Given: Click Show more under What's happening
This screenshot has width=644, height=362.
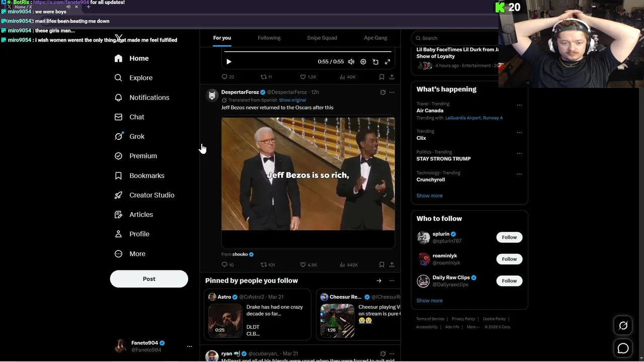Looking at the screenshot, I should tap(429, 196).
